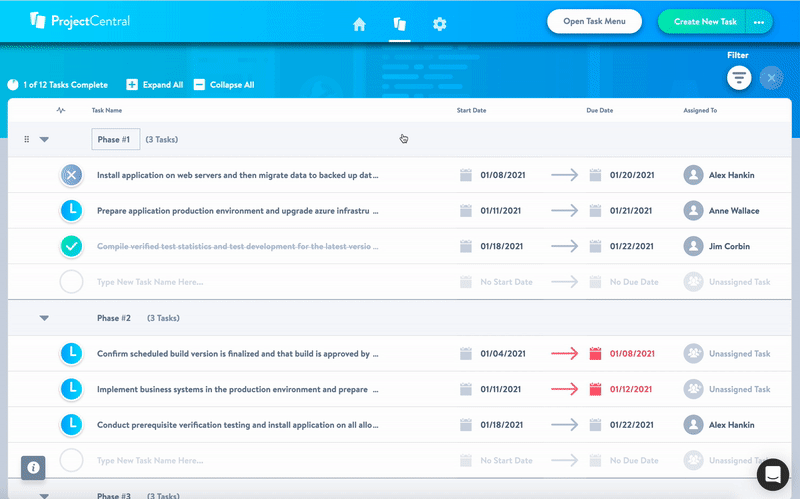800x499 pixels.
Task: Toggle status of Confirm scheduled build task
Action: (71, 354)
